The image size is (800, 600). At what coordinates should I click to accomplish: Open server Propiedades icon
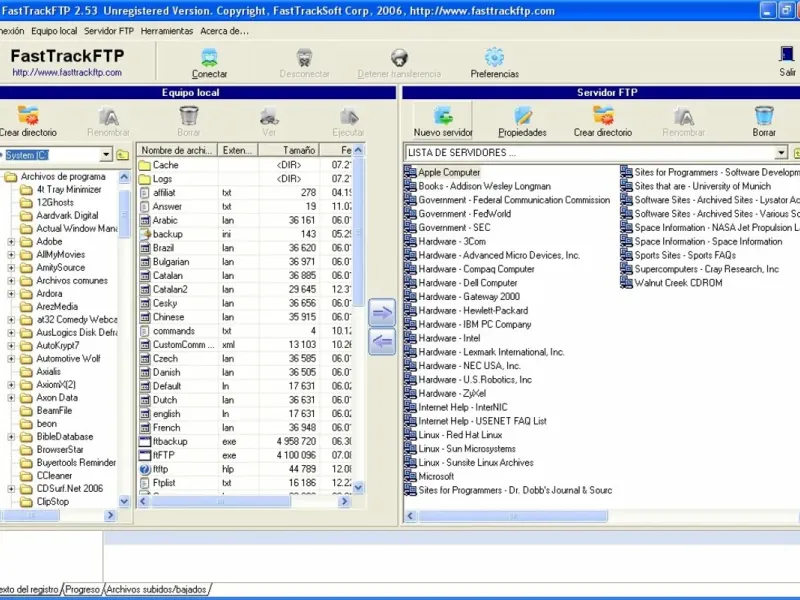coord(522,116)
